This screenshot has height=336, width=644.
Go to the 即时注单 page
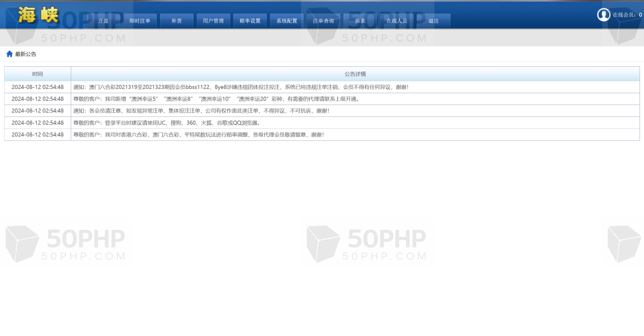140,21
